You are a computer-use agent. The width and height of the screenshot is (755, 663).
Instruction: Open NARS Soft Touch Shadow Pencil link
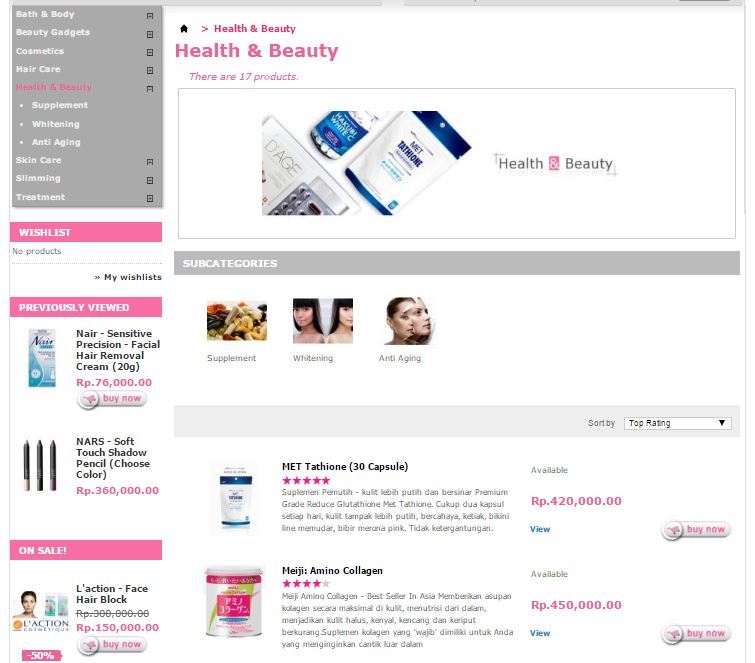pos(113,458)
